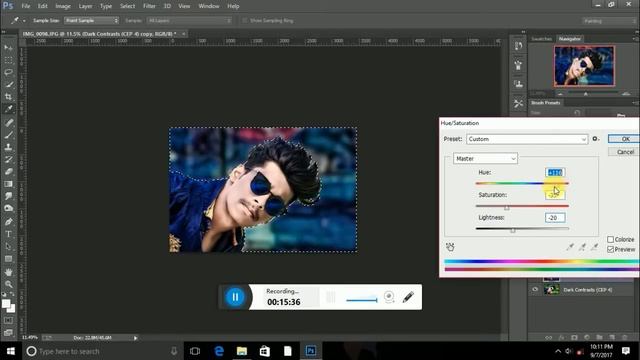Click the Hue slider track
This screenshot has width=640, height=360.
point(522,184)
